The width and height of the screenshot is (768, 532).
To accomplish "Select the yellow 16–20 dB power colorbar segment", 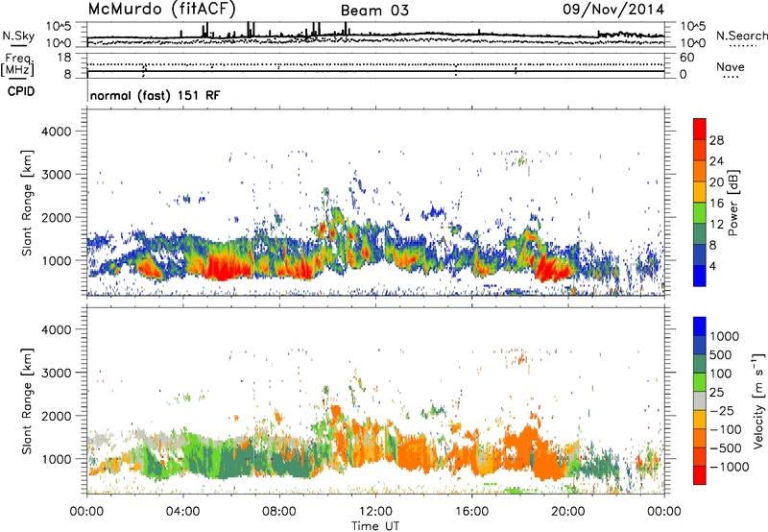I will point(700,192).
